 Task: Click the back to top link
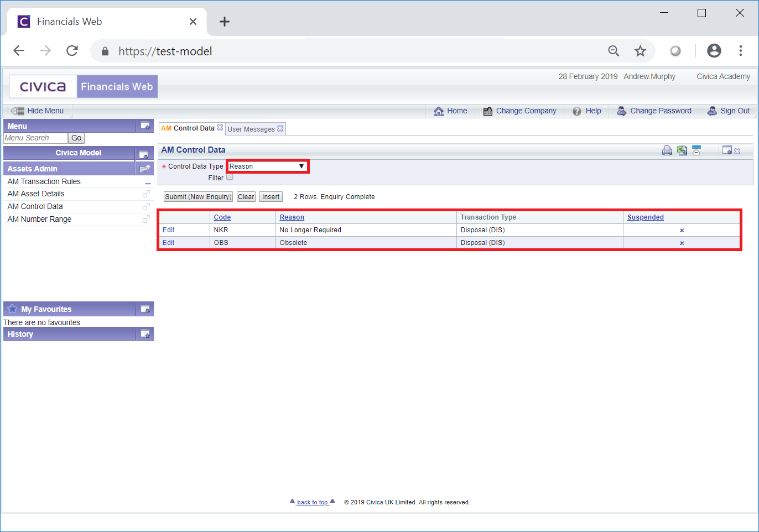313,502
